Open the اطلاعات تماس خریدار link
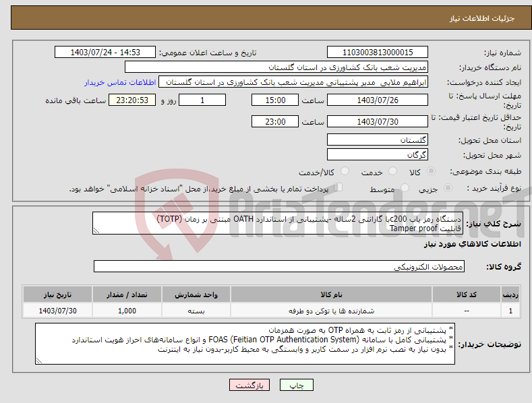Viewport: 532px width, 403px height. point(120,82)
